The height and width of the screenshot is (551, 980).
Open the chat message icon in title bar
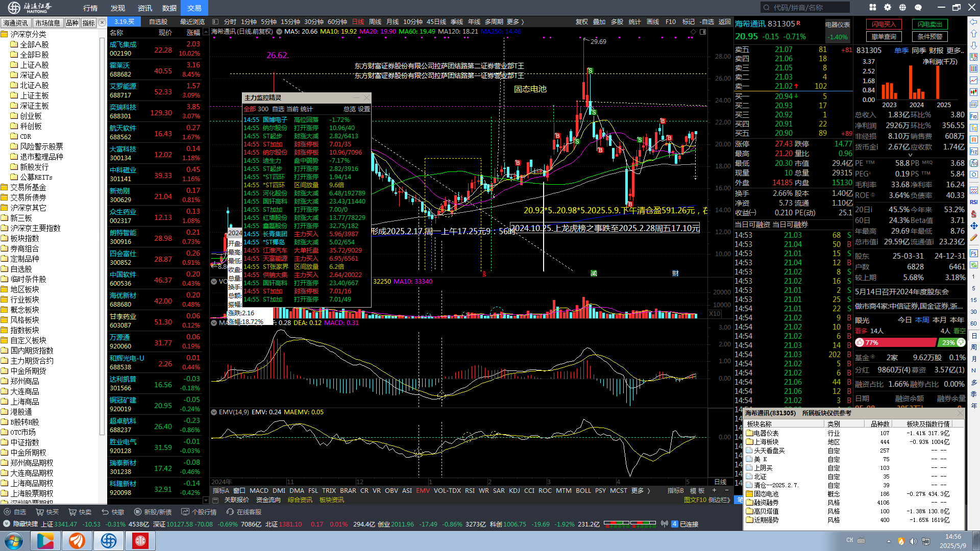pos(918,7)
